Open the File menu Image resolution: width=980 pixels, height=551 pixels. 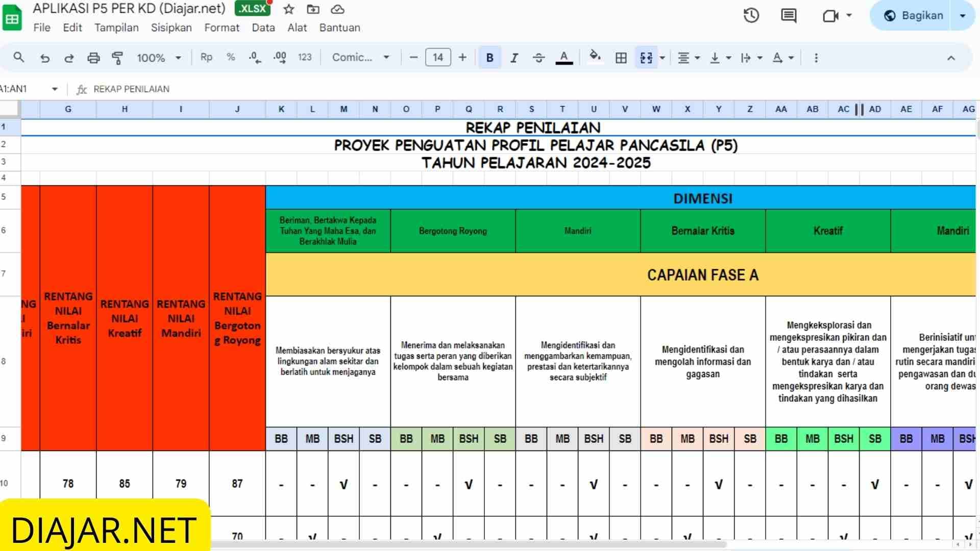tap(42, 28)
